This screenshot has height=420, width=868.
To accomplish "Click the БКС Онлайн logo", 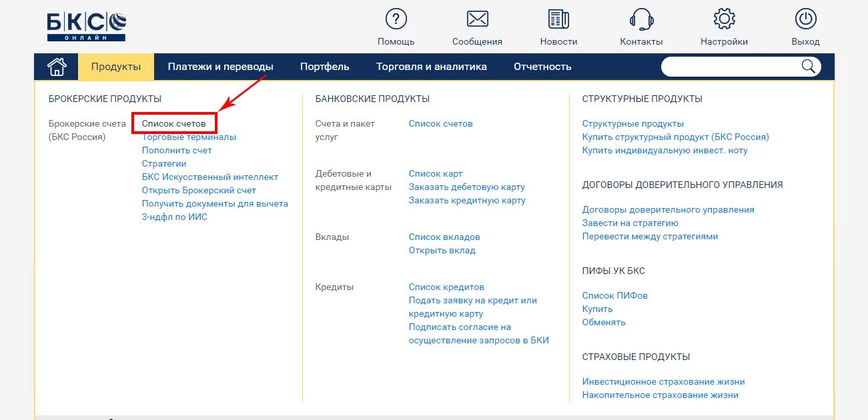I will [86, 27].
